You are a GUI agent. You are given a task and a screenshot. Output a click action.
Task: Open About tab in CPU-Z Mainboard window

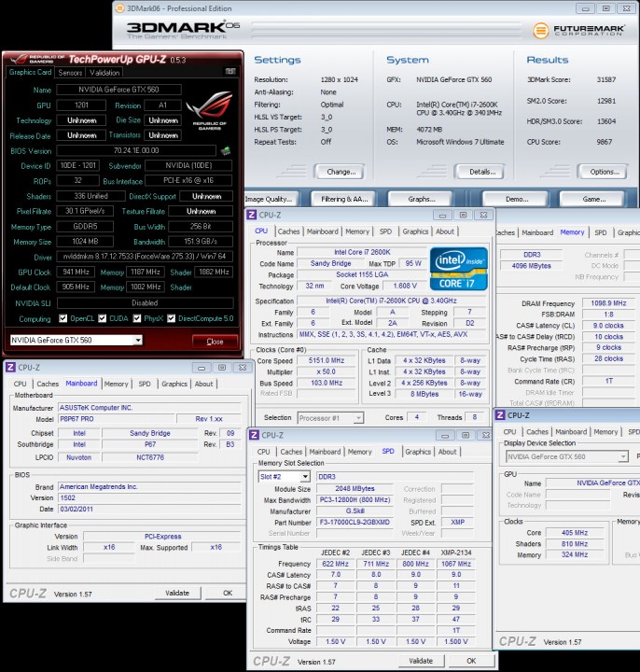pos(203,384)
